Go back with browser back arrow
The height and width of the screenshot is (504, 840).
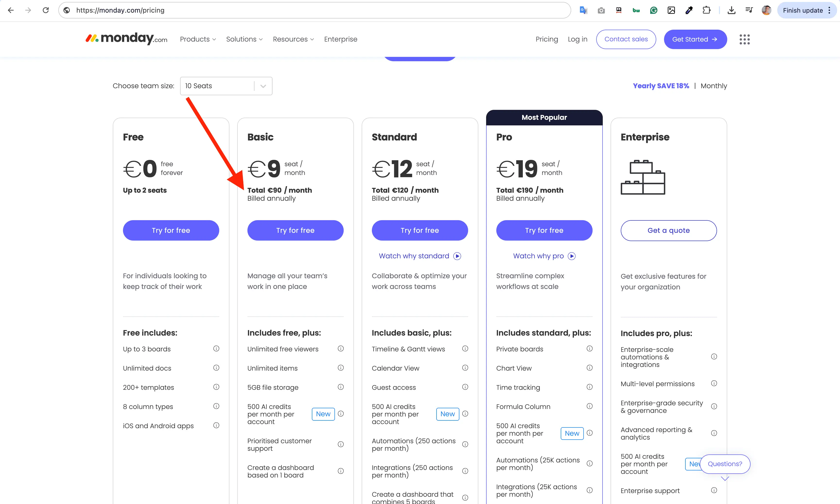11,10
